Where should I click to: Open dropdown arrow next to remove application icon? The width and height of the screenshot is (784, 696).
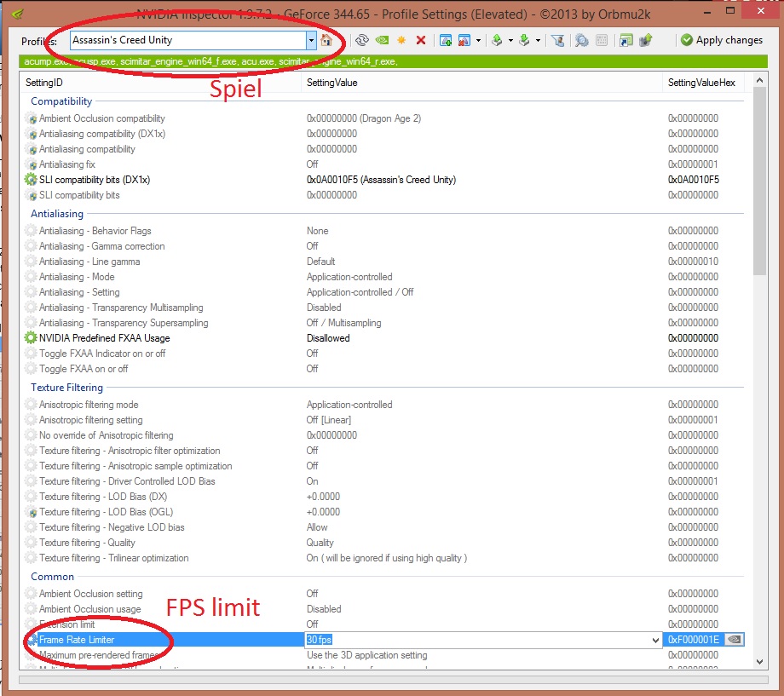pos(479,41)
